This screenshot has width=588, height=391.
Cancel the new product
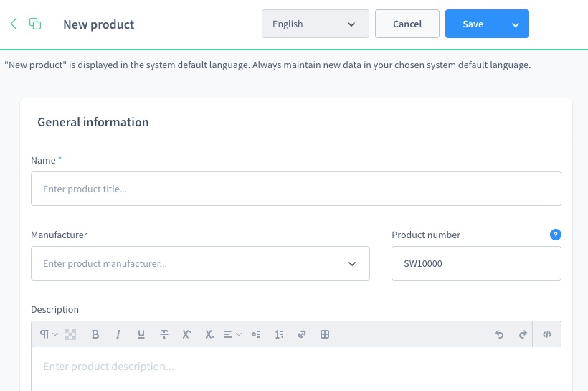point(407,24)
